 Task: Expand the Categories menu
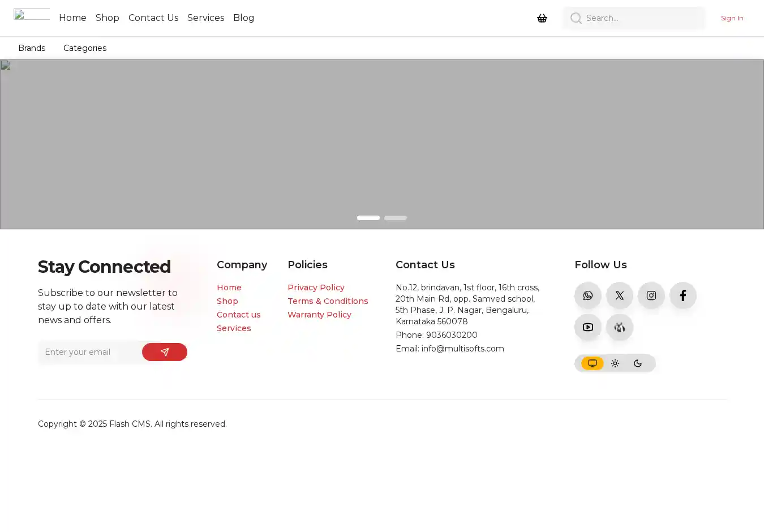pyautogui.click(x=85, y=48)
